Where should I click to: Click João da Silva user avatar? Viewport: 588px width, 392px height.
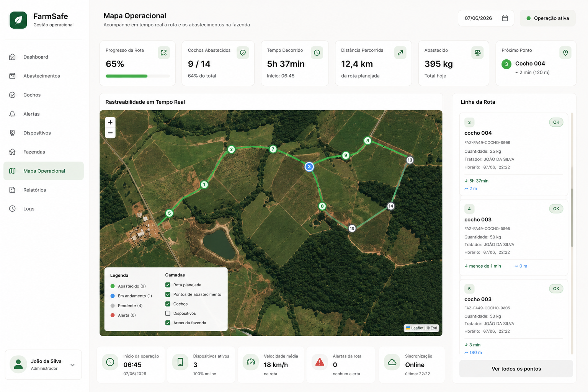(x=18, y=364)
